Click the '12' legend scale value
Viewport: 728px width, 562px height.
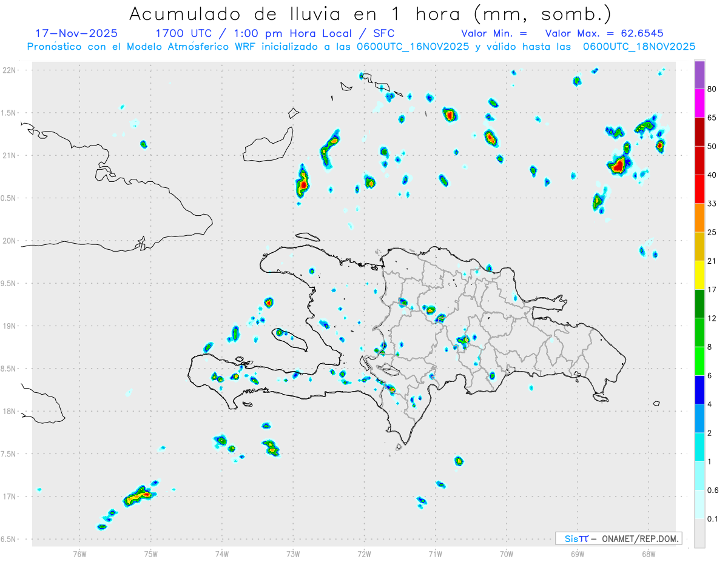[713, 318]
